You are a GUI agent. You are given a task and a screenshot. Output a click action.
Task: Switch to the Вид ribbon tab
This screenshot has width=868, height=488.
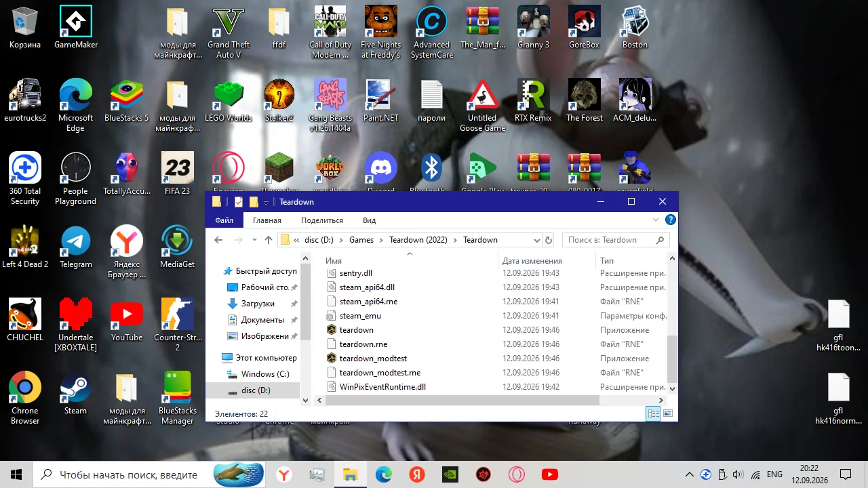pos(369,220)
